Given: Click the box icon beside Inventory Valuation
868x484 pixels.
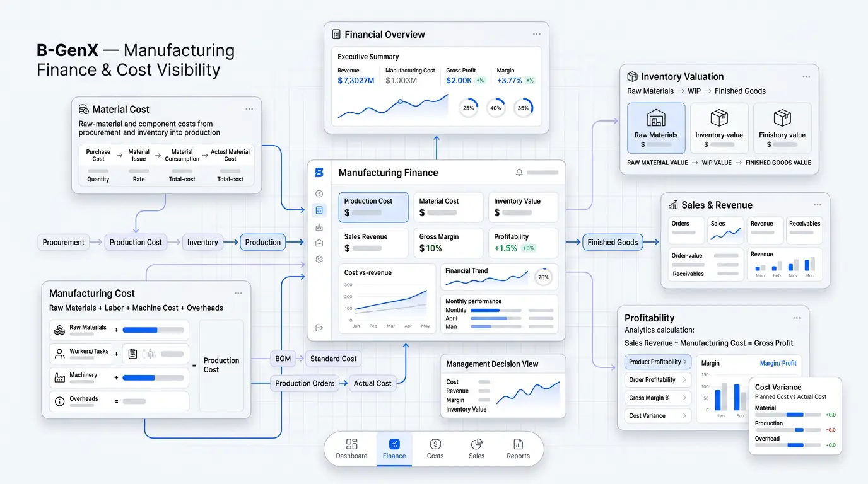Looking at the screenshot, I should point(632,76).
